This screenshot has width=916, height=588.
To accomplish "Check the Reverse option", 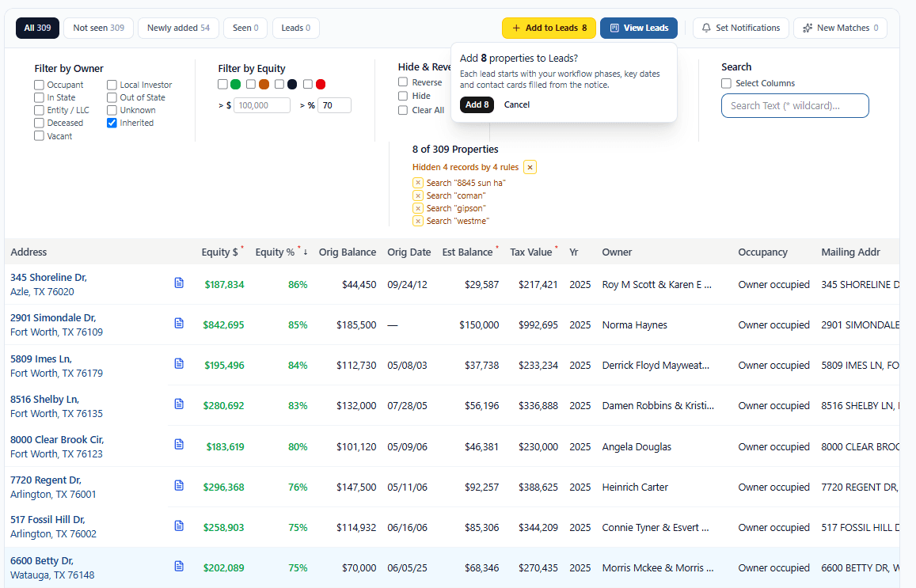I will (x=403, y=82).
